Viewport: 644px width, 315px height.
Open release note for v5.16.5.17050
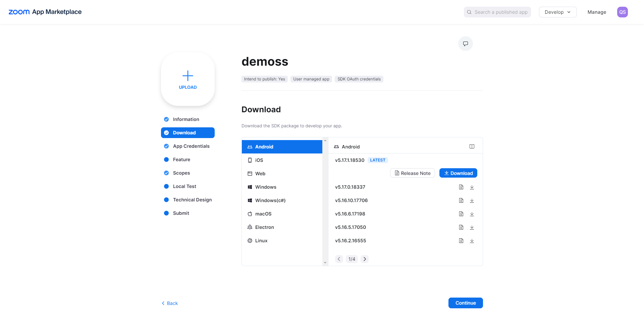[461, 227]
